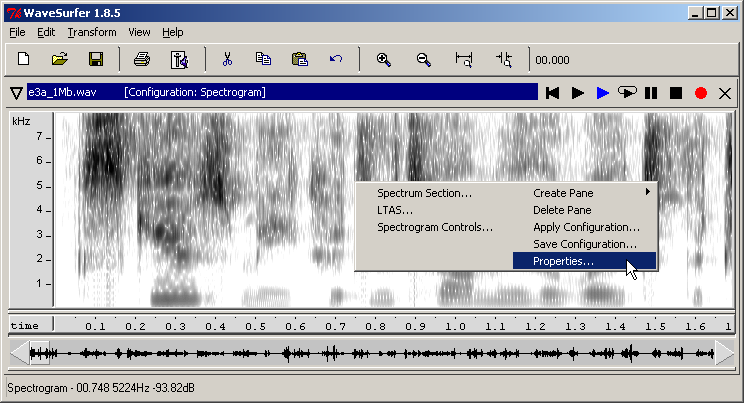Screen dimensions: 744x403
Task: Undo the last action via toolbar
Action: point(336,59)
